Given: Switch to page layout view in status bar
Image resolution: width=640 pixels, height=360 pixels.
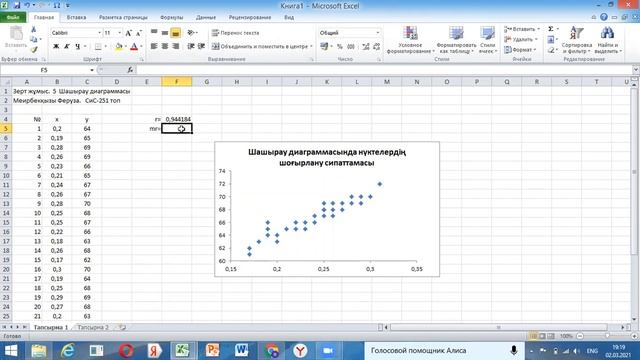Looking at the screenshot, I should (542, 336).
